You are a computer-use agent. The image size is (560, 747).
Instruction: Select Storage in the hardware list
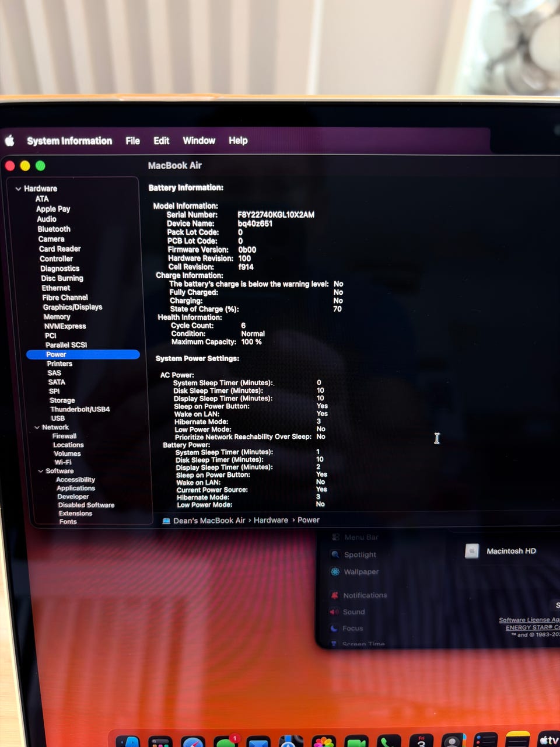point(62,400)
